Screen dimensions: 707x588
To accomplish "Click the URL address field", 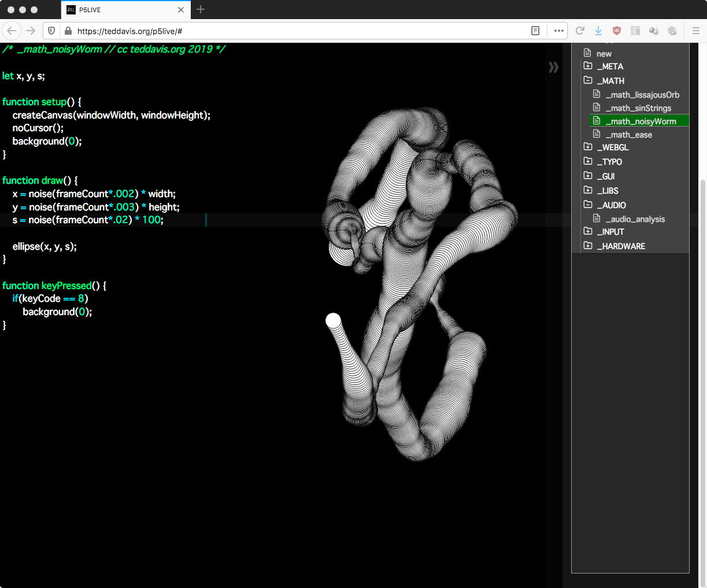I will (x=289, y=31).
